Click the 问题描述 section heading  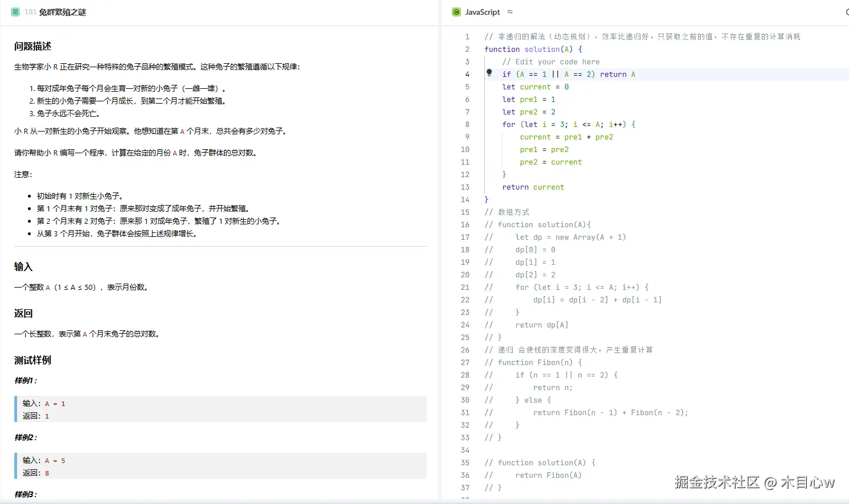pyautogui.click(x=32, y=46)
